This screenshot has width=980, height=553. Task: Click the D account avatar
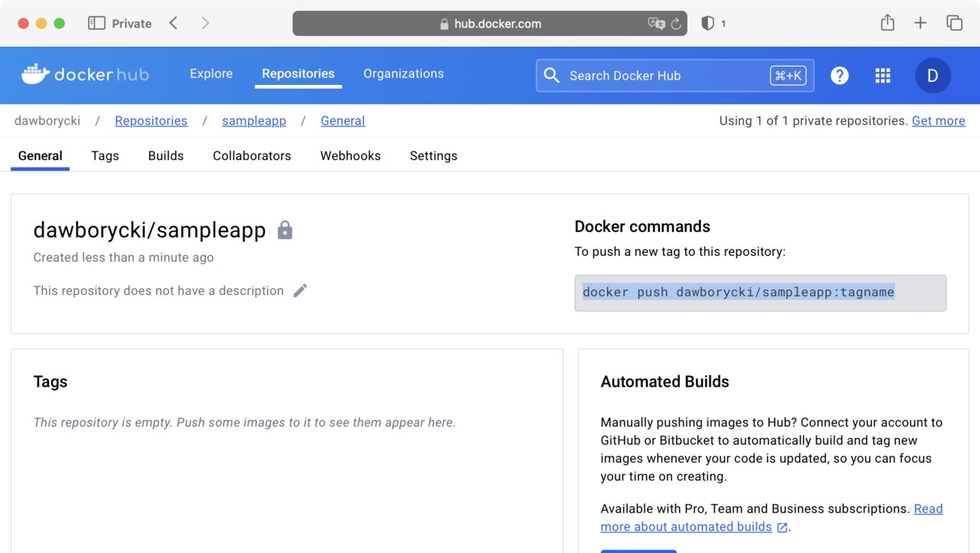[x=933, y=75]
